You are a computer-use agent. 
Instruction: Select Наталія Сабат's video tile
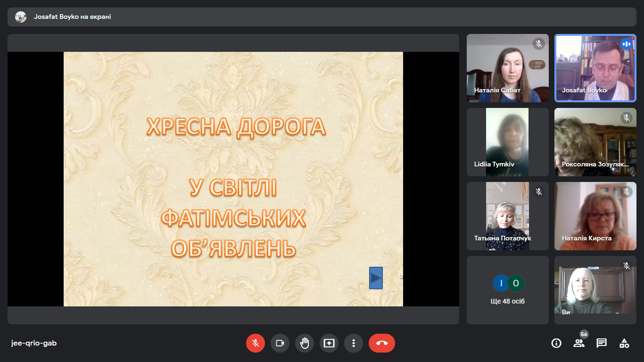tap(507, 68)
